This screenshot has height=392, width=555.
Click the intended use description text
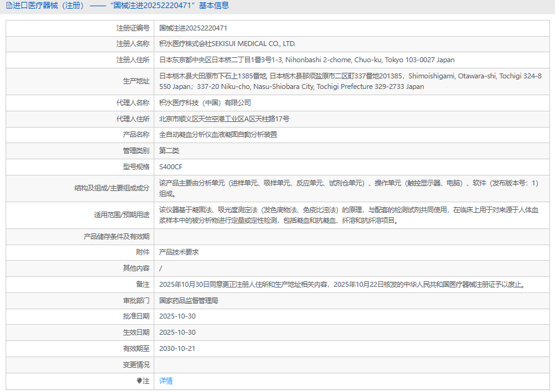[348, 215]
